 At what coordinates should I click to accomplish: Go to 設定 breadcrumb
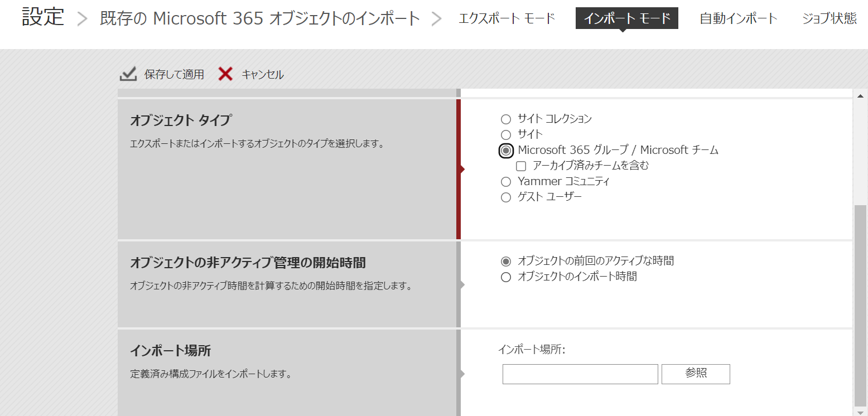pyautogui.click(x=44, y=17)
